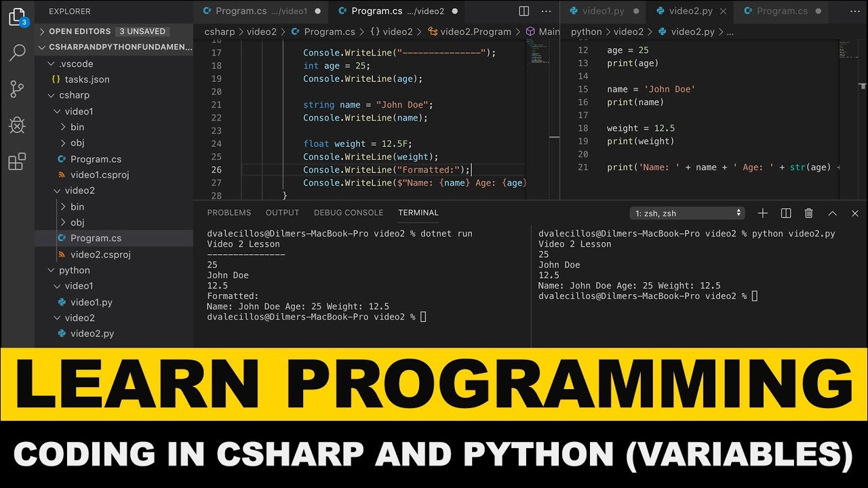Open the Explorer view in activity bar
Image resolution: width=868 pixels, height=488 pixels.
pyautogui.click(x=17, y=17)
